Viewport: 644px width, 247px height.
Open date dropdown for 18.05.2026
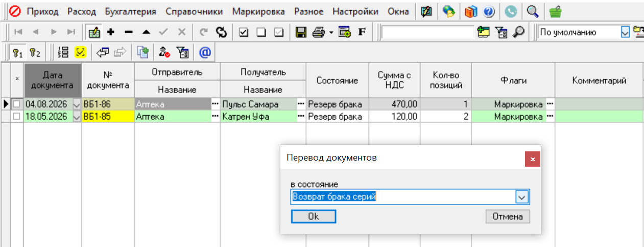coord(77,117)
